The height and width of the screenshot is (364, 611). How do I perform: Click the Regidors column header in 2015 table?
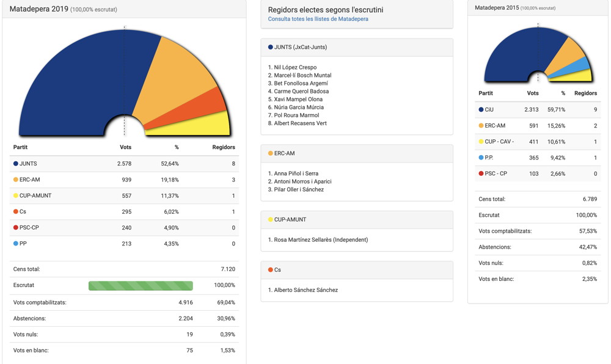tap(585, 93)
